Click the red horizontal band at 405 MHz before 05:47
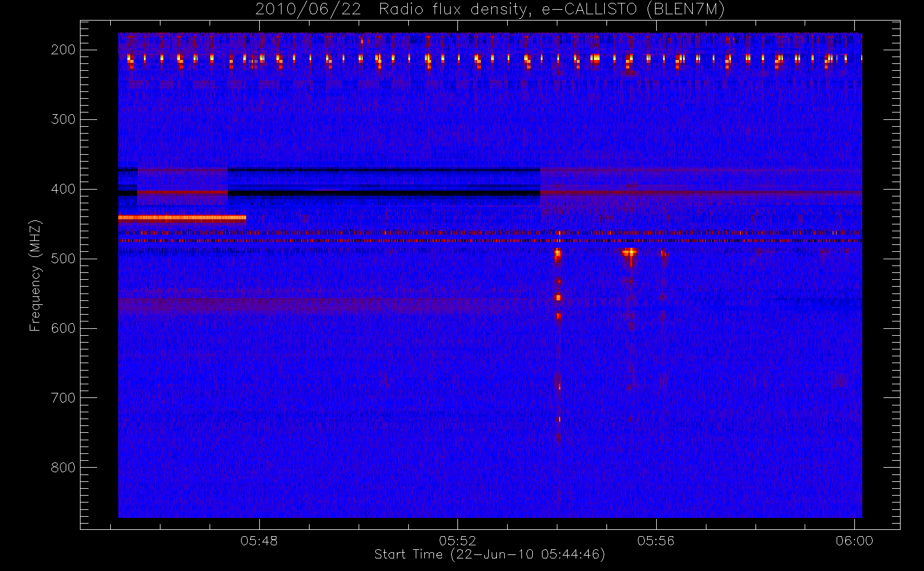 coord(183,192)
